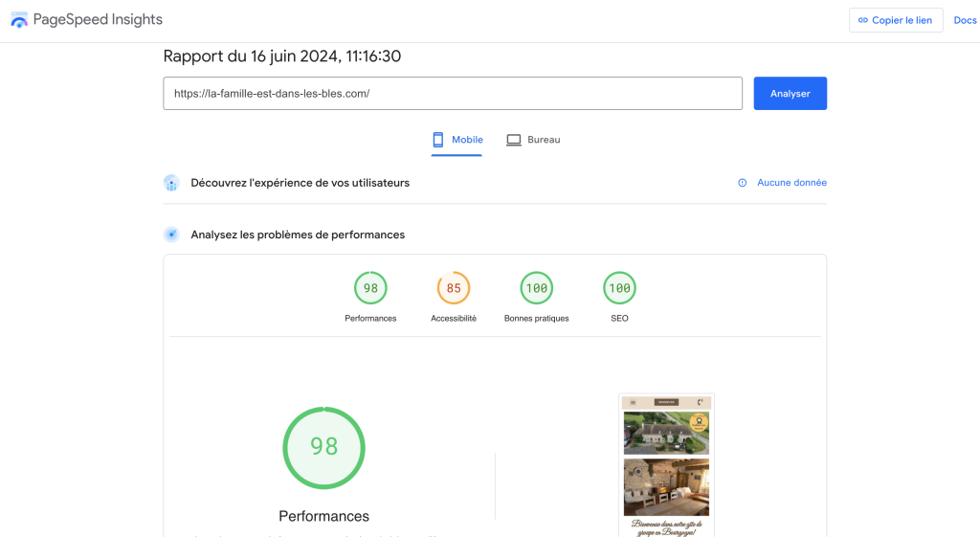Image resolution: width=980 pixels, height=537 pixels.
Task: Click the PageSpeed Insights logo icon
Action: coord(19,20)
